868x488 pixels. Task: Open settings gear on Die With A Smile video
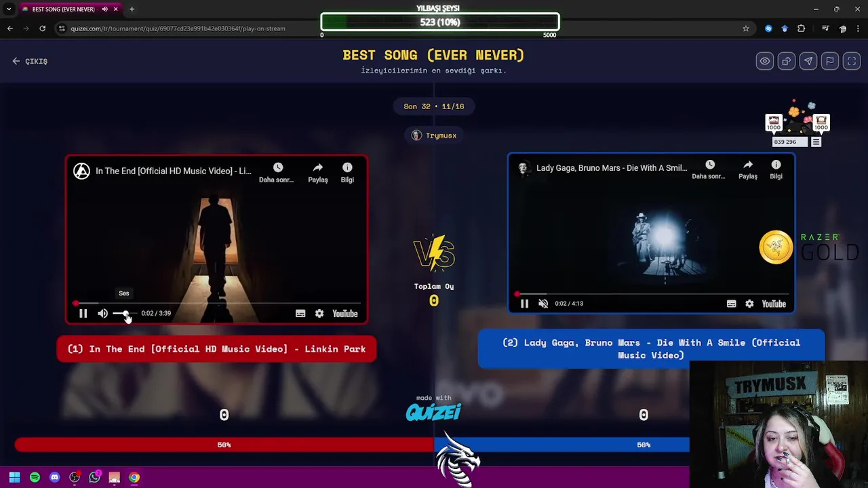(x=749, y=304)
